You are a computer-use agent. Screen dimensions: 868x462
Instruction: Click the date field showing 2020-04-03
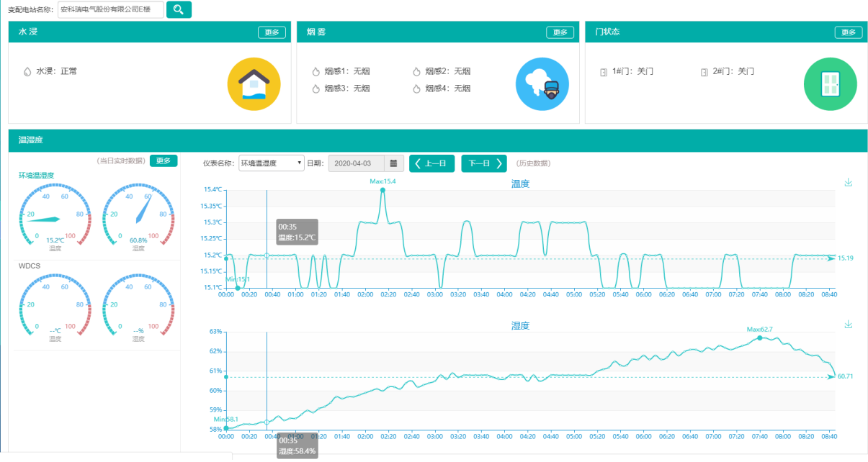(x=356, y=163)
